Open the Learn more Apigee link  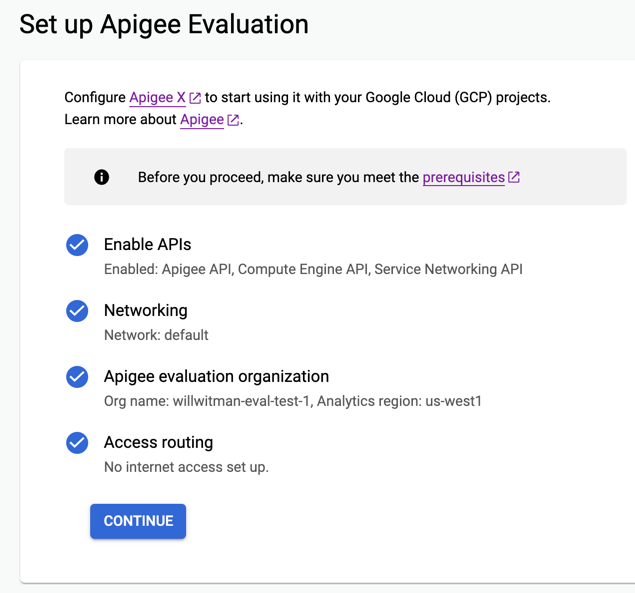(x=202, y=120)
